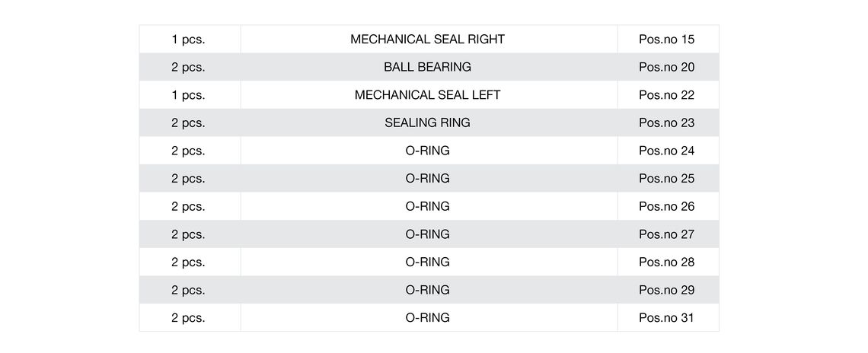Select the "Pos.no 29" position cell

(x=666, y=290)
